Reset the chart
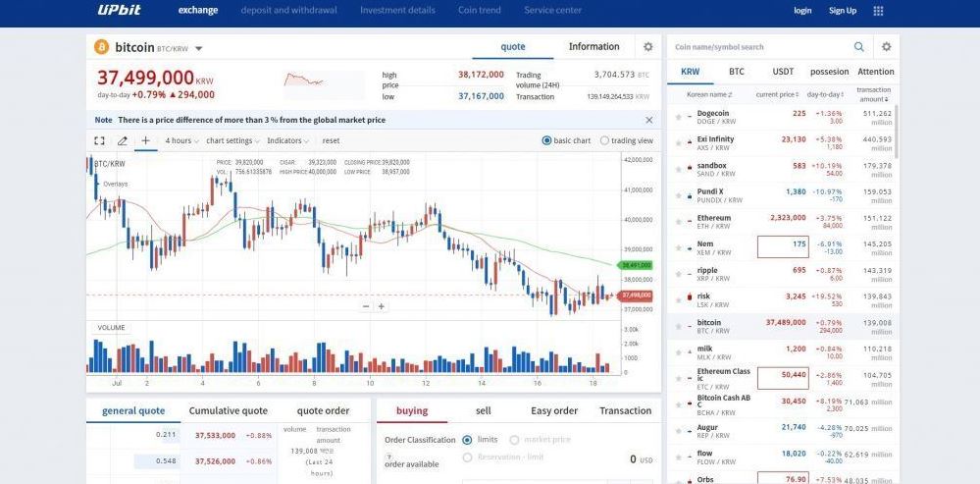Screen dimensions: 980x484 point(332,140)
